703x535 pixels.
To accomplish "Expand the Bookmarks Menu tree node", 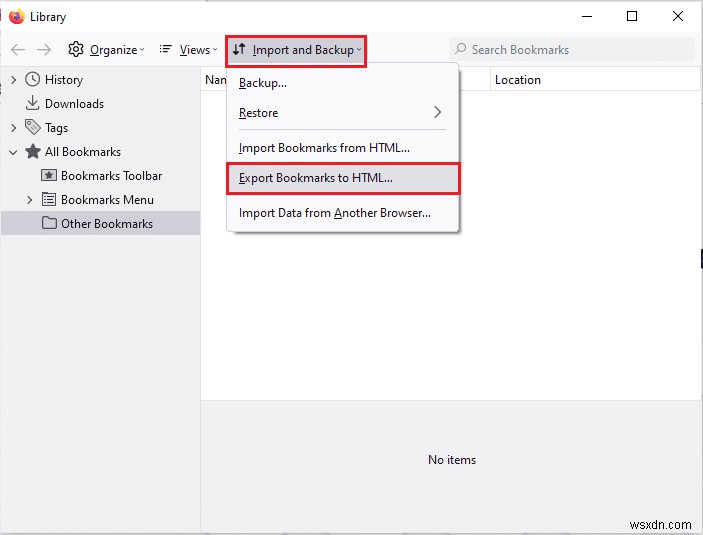I will [30, 200].
